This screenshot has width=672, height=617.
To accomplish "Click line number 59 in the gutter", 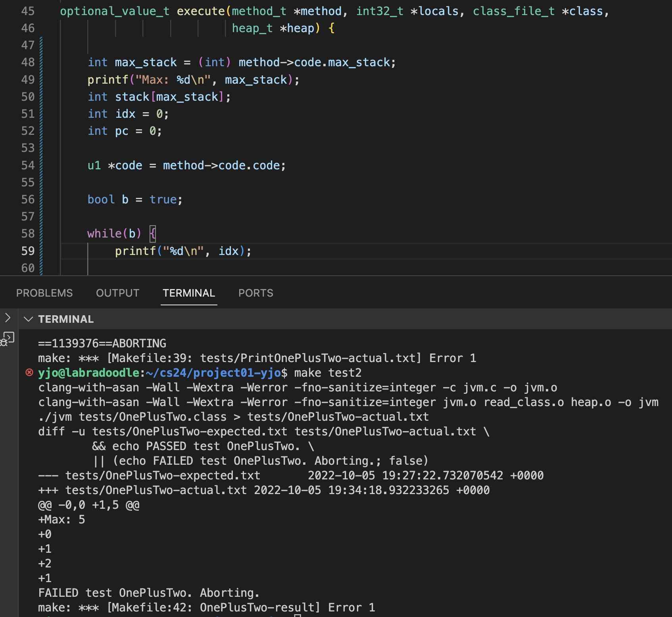I will click(x=28, y=251).
